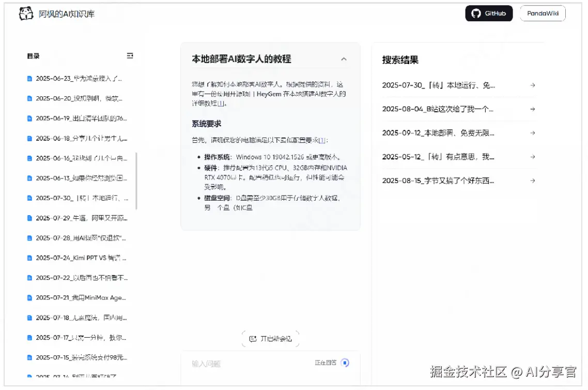Screen dimensions: 588x390
Task: Open doc icon for 2025-07-28 entry
Action: (29, 238)
